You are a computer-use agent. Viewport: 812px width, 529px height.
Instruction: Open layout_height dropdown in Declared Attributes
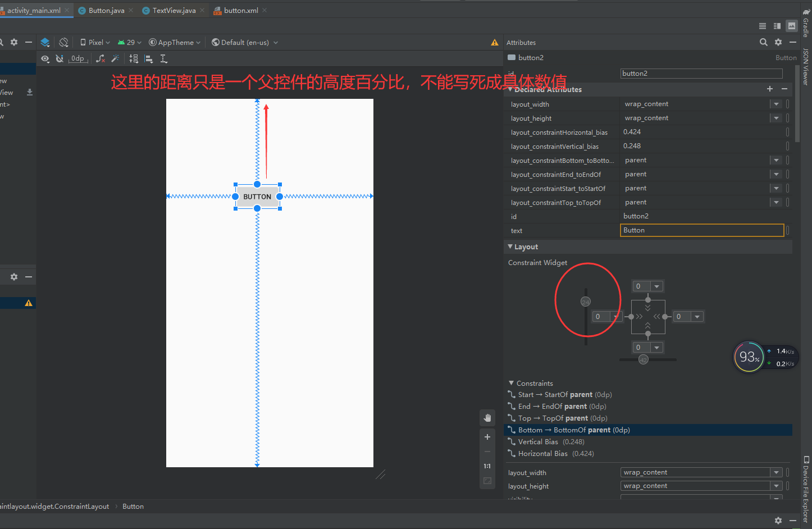[x=776, y=118]
